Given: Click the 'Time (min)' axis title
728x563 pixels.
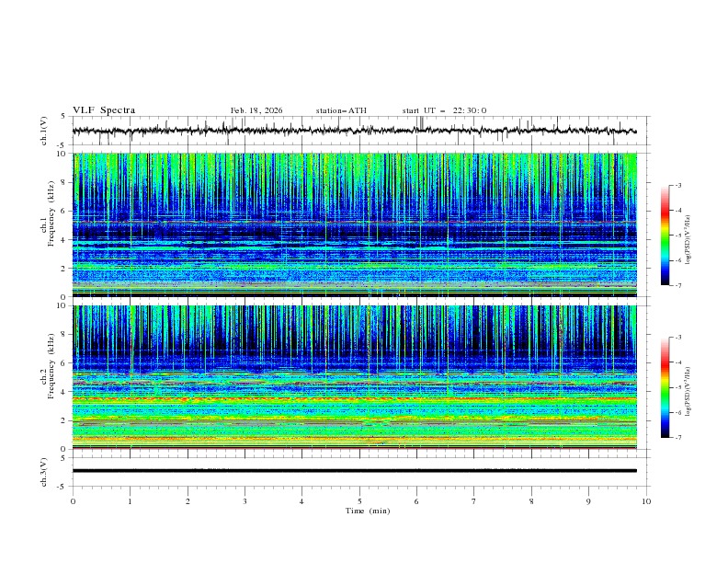Looking at the screenshot, I should (368, 511).
